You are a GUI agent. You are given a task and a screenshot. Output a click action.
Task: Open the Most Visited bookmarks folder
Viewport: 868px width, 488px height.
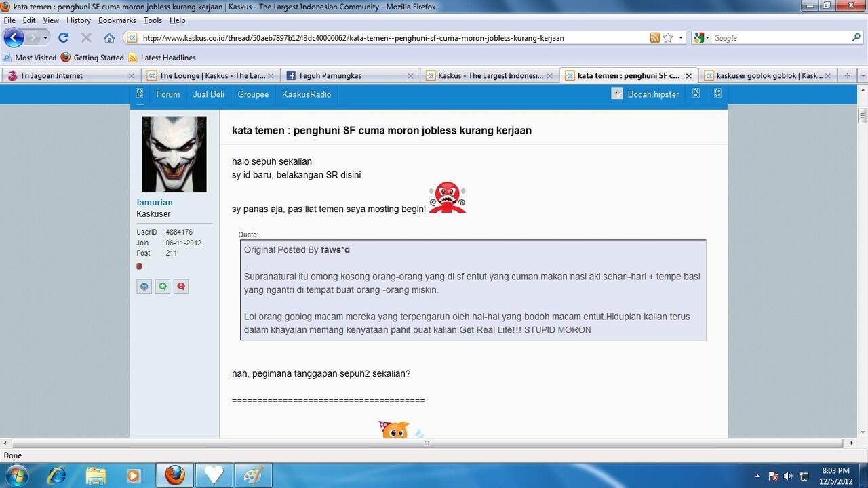pyautogui.click(x=30, y=58)
